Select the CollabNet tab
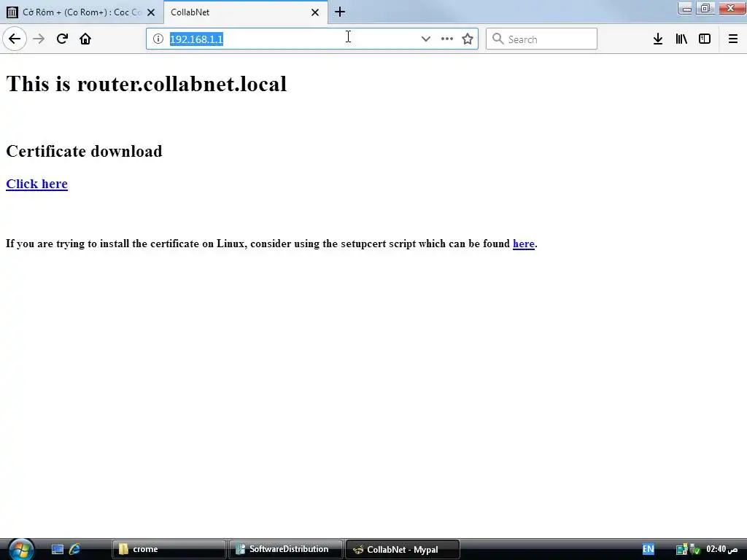 tap(246, 12)
